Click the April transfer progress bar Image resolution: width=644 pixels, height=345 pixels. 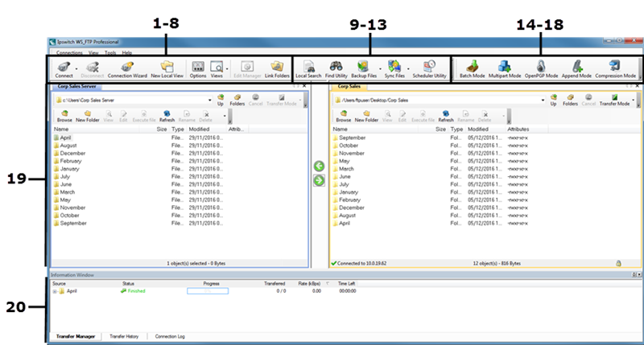(x=208, y=291)
